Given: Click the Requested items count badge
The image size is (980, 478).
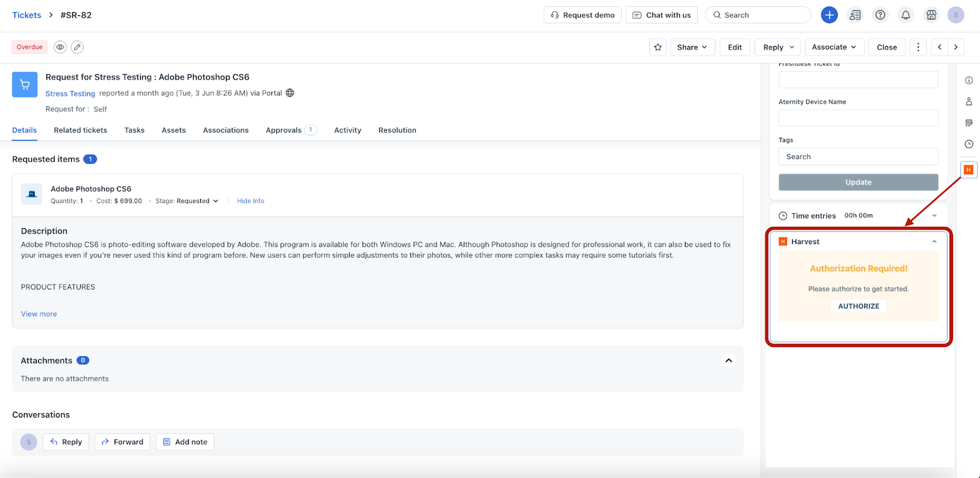Looking at the screenshot, I should 90,159.
